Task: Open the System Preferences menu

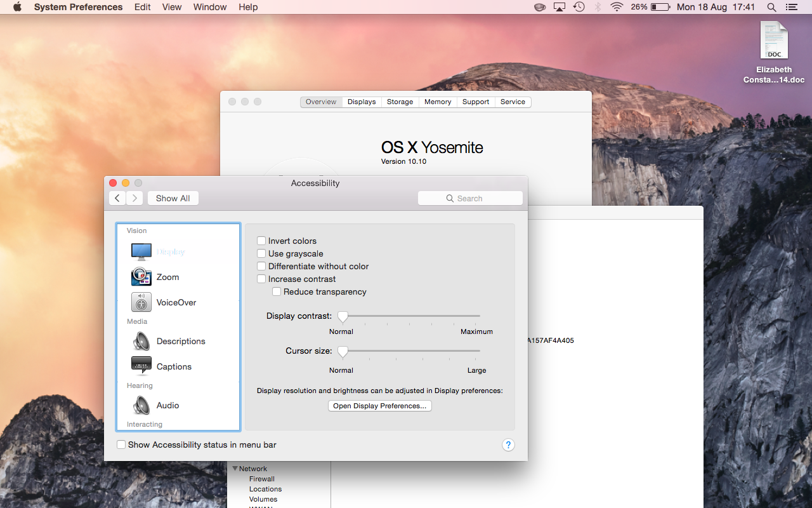Action: click(x=78, y=7)
